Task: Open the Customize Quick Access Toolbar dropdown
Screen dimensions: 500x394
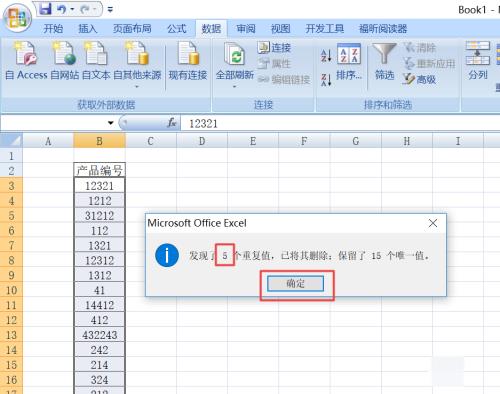Action: (110, 10)
